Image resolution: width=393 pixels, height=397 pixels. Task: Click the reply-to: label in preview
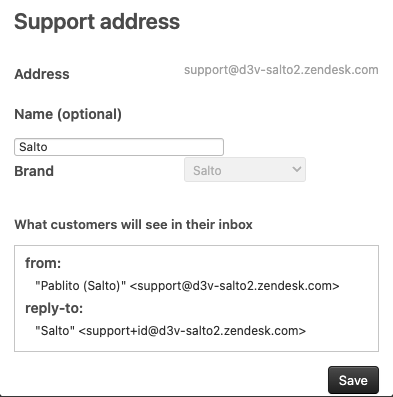coord(54,308)
